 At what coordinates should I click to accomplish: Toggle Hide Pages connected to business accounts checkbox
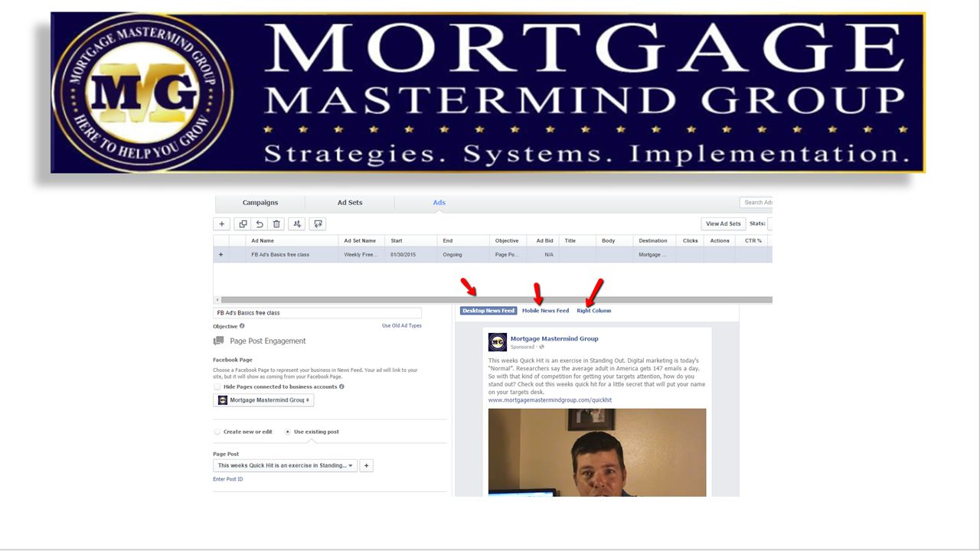(217, 386)
